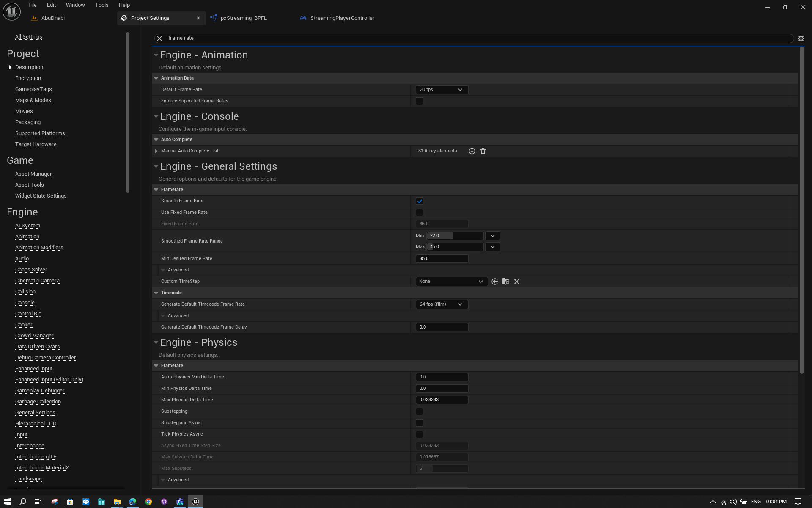Go to Packaging settings

click(28, 122)
